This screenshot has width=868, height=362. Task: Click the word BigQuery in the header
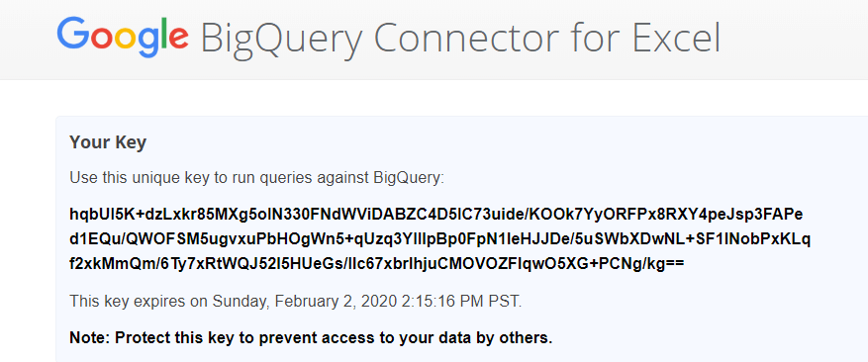[x=282, y=40]
